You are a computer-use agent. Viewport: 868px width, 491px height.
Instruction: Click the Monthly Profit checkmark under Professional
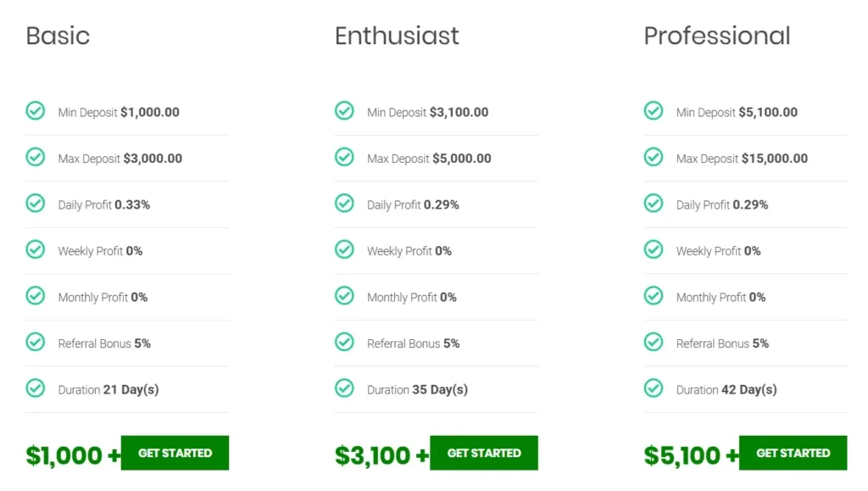click(x=654, y=296)
